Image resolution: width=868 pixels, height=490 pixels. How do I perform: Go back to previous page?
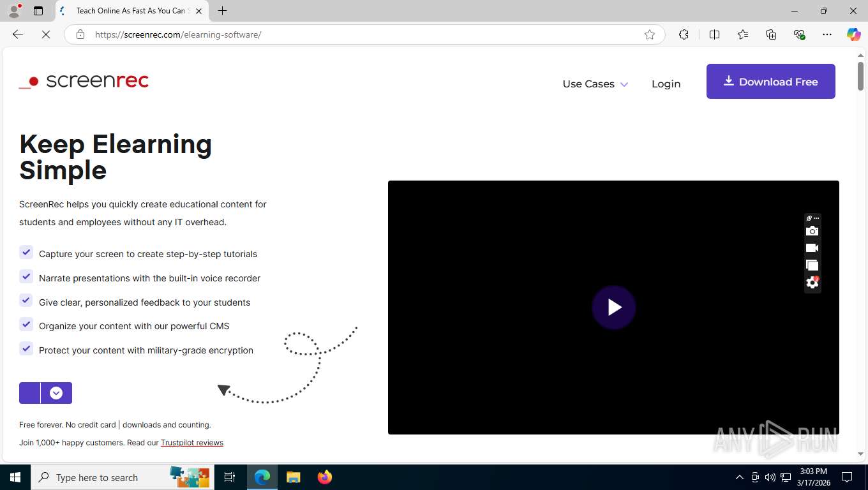pos(18,34)
